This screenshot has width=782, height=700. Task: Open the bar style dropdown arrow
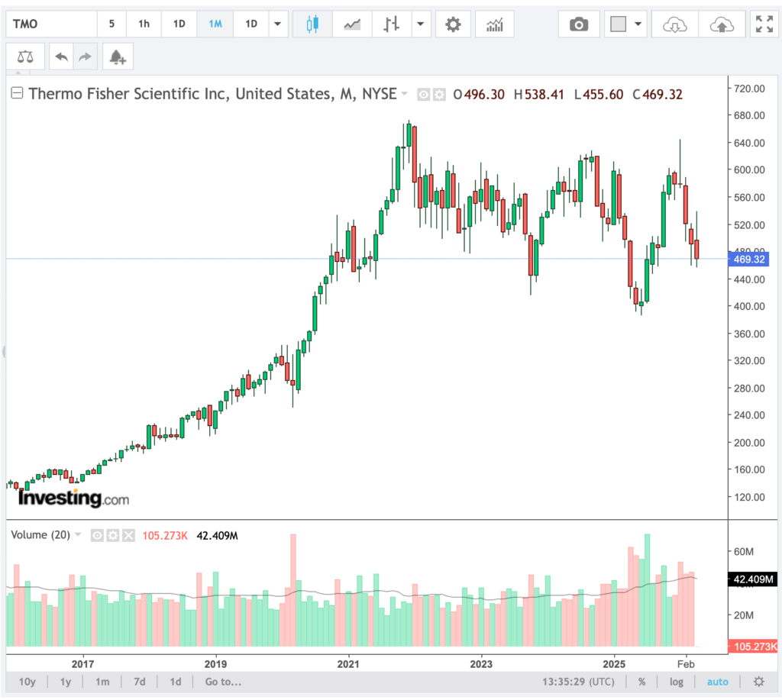click(x=421, y=24)
